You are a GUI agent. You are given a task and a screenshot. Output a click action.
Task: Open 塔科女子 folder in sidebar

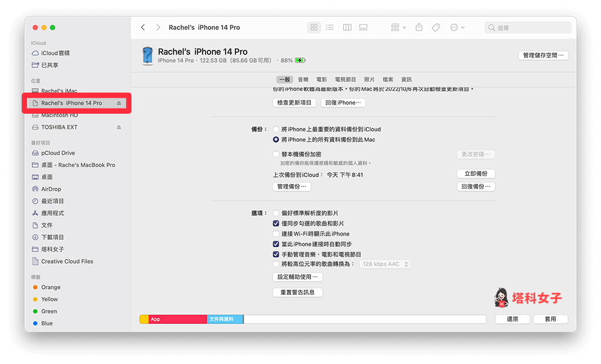52,249
